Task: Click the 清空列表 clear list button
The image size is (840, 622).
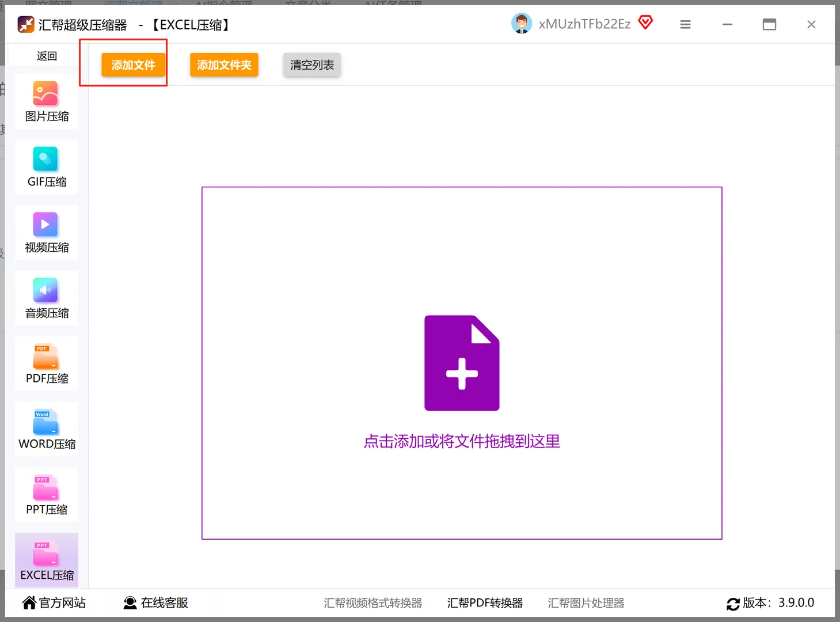Action: tap(311, 65)
